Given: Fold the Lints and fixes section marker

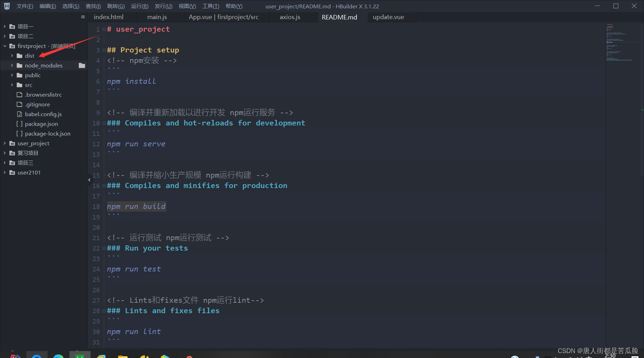Looking at the screenshot, I should [104, 311].
